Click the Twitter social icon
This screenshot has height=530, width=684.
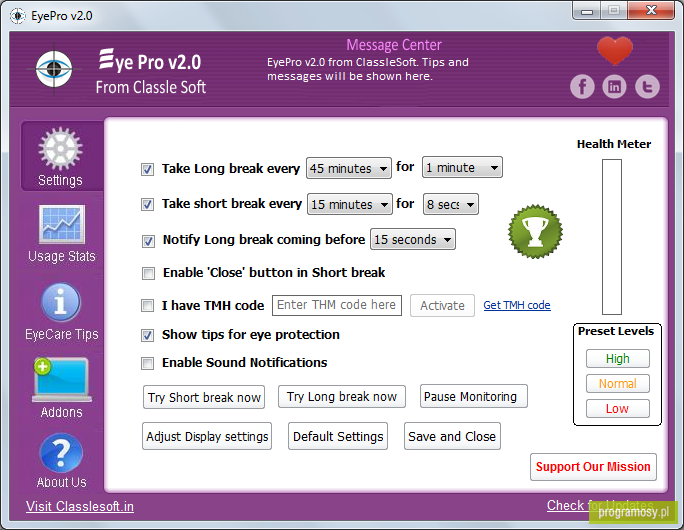647,86
